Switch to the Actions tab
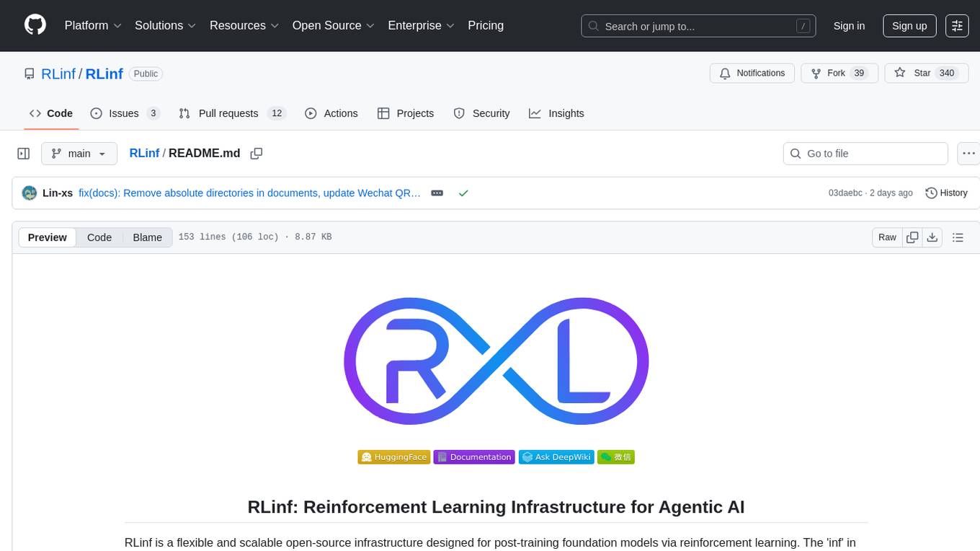The height and width of the screenshot is (551, 980). pos(331,113)
